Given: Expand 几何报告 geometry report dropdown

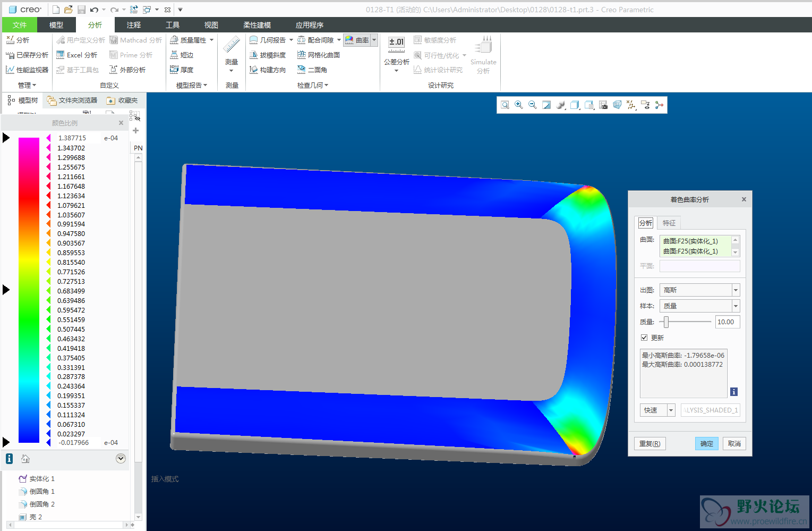Looking at the screenshot, I should (291, 40).
